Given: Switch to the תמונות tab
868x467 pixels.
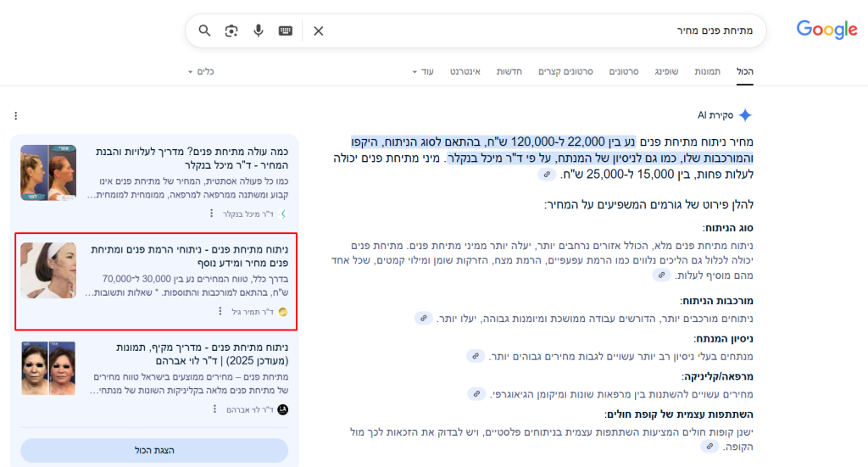Looking at the screenshot, I should pos(707,72).
